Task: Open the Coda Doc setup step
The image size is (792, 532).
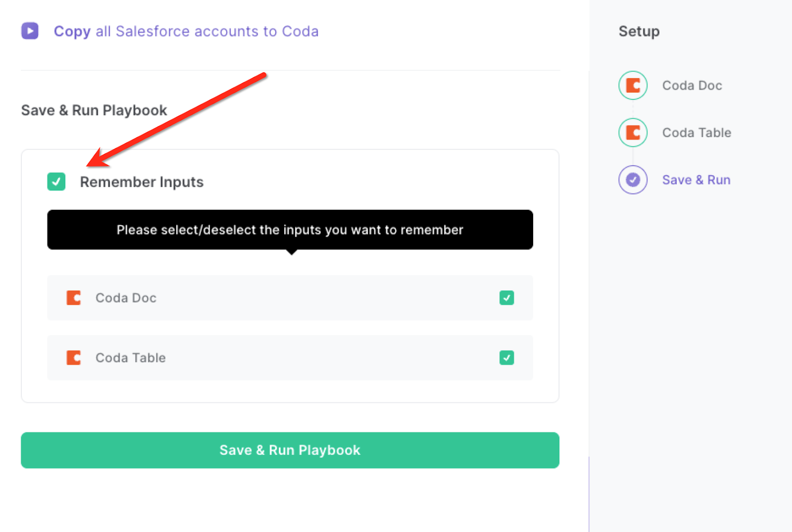Action: point(692,86)
